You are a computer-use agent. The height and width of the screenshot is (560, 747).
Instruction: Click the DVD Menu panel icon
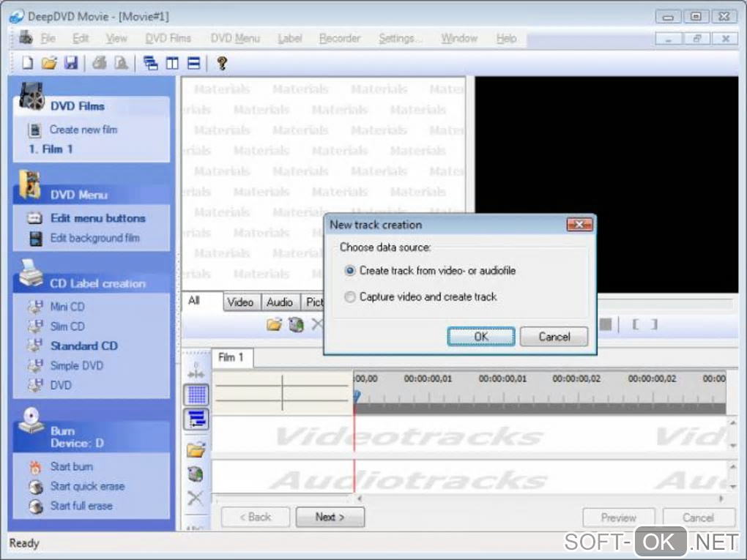[x=29, y=184]
